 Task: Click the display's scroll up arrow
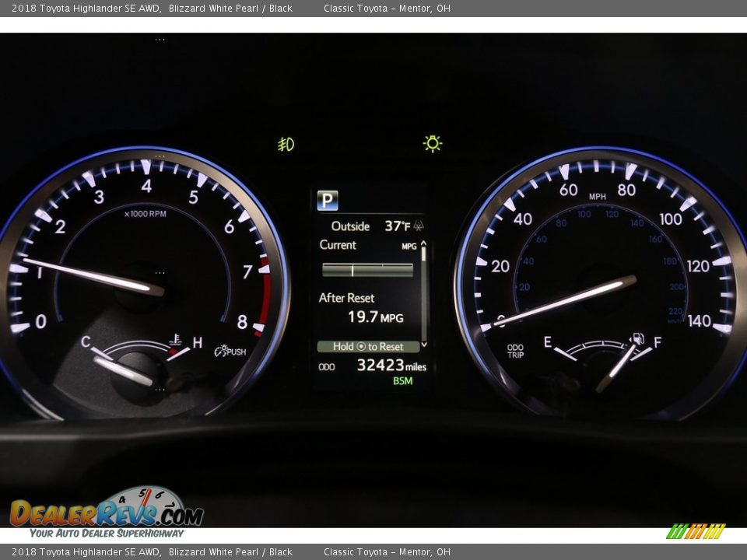click(x=423, y=243)
